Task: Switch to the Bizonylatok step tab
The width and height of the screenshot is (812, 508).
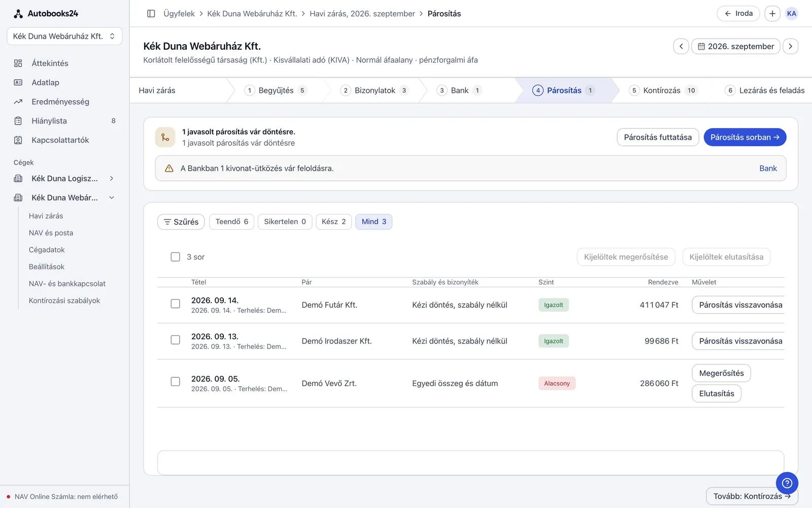Action: point(375,90)
